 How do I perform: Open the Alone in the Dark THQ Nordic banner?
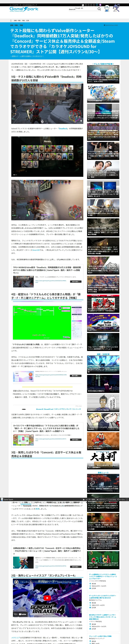pos(103,342)
